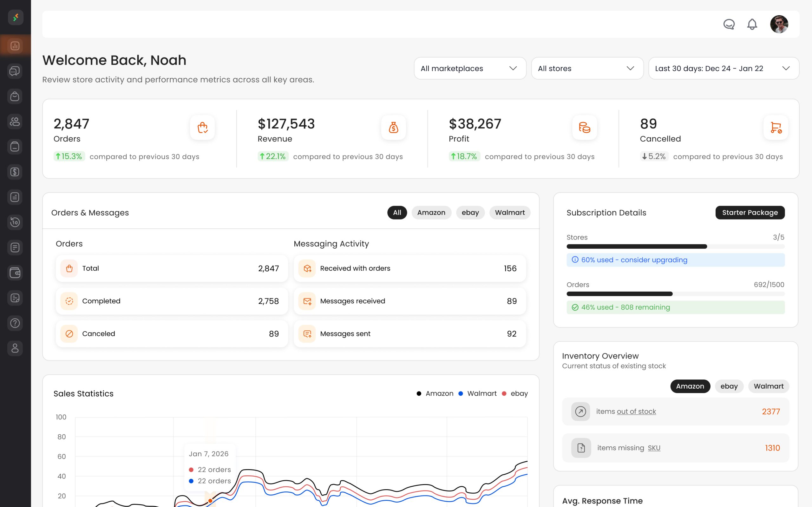
Task: Open the wallet icon in sidebar
Action: tap(15, 273)
